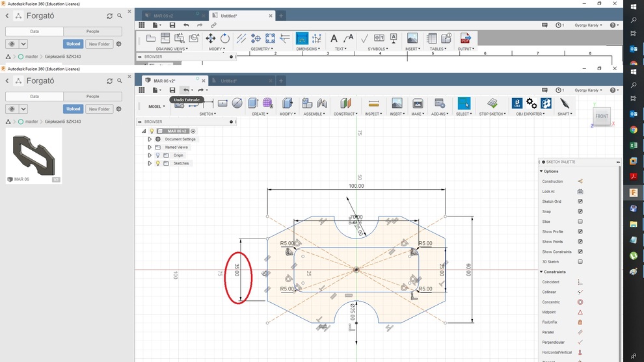Screen dimensions: 644x362
Task: Switch to the Untitled* tab in lower window
Action: [240, 81]
